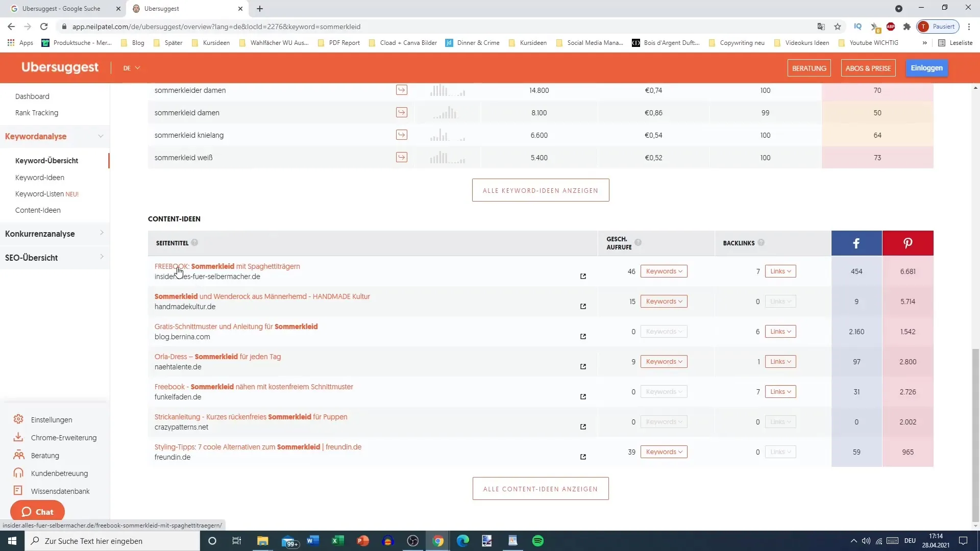This screenshot has height=551, width=980.
Task: Open Einstellungen gear icon in sidebar
Action: click(18, 419)
